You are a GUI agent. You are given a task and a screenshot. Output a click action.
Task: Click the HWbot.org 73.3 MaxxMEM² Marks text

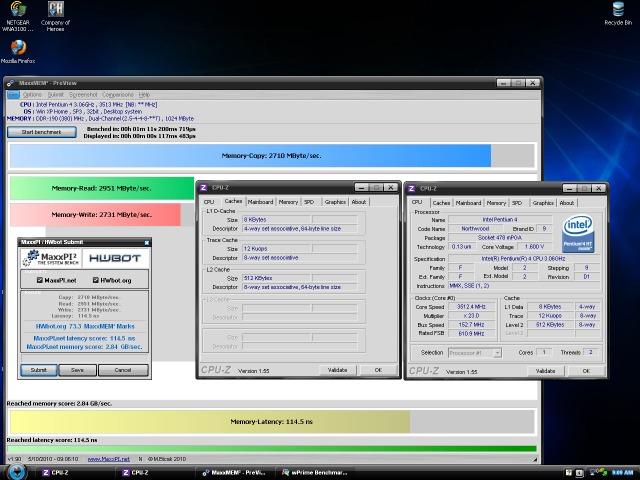[x=85, y=327]
